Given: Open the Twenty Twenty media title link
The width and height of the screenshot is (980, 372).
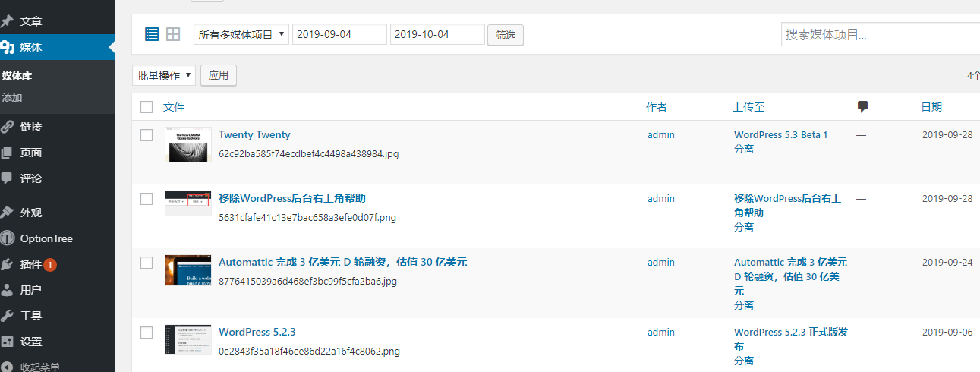Looking at the screenshot, I should click(254, 134).
